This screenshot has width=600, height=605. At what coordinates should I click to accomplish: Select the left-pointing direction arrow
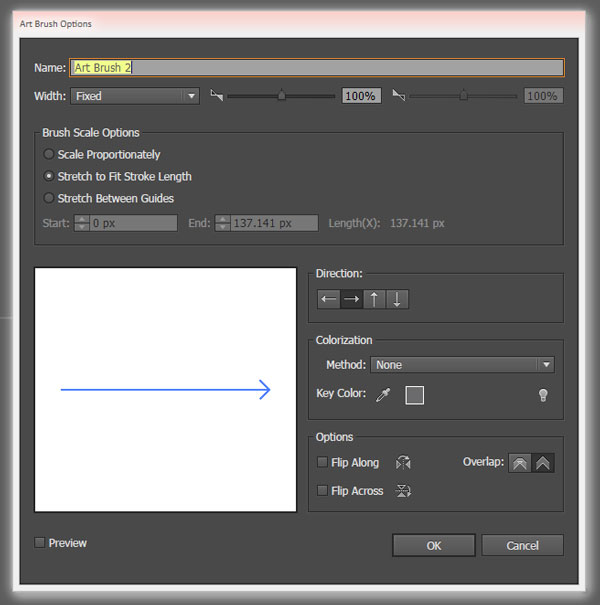[329, 299]
